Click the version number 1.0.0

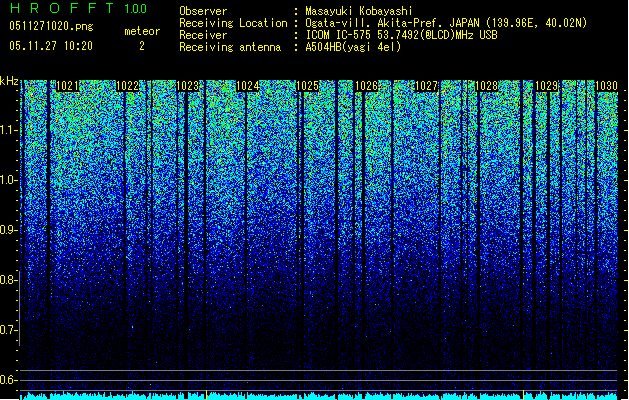(136, 9)
